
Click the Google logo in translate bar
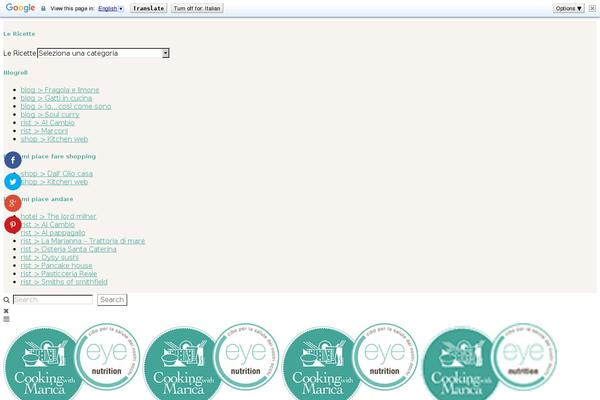pyautogui.click(x=20, y=8)
